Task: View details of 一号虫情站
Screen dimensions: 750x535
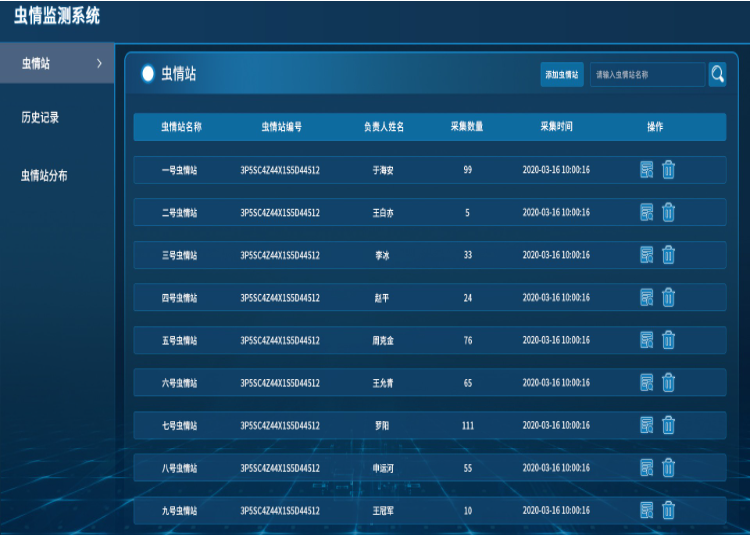Action: click(647, 170)
